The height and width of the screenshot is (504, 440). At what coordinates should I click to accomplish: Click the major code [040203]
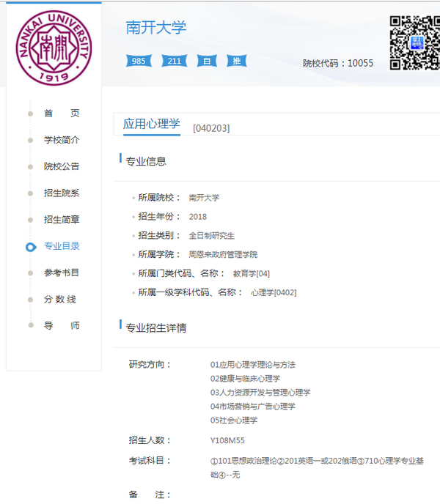pyautogui.click(x=211, y=128)
